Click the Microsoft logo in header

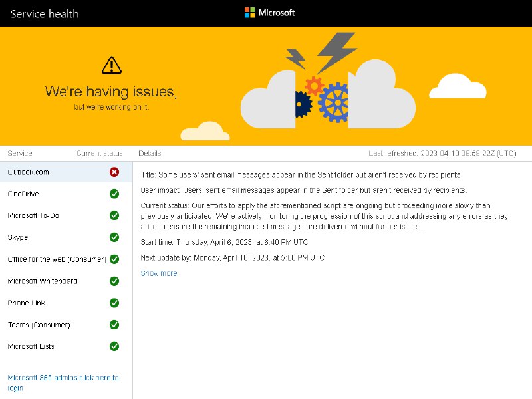coord(269,13)
